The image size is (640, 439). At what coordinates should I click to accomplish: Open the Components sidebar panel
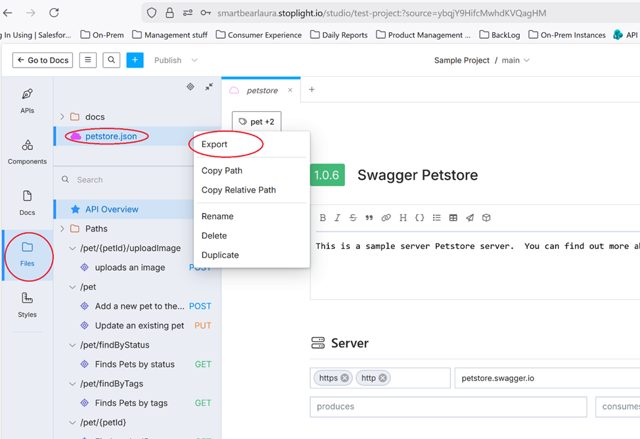[x=27, y=151]
